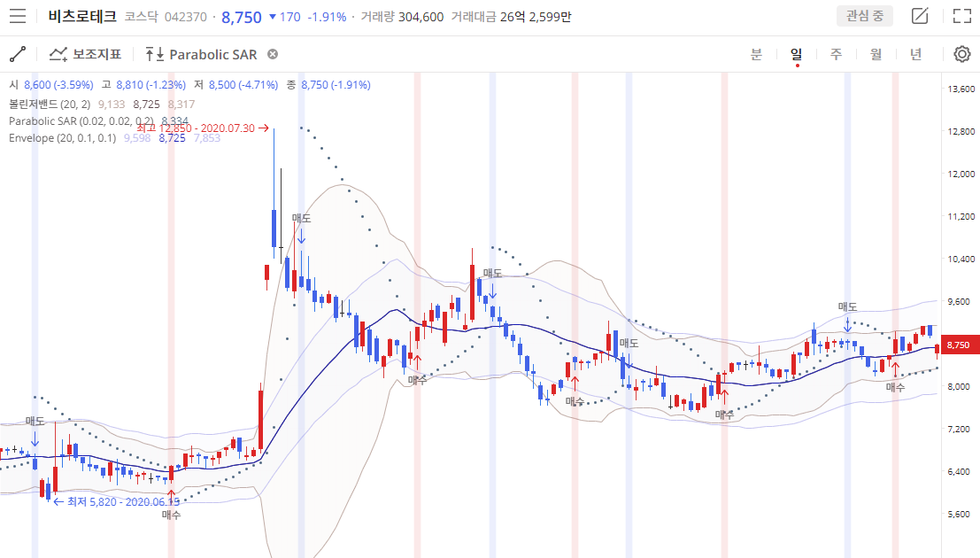Switch to 분 minute chart
The height and width of the screenshot is (558, 980).
click(756, 54)
